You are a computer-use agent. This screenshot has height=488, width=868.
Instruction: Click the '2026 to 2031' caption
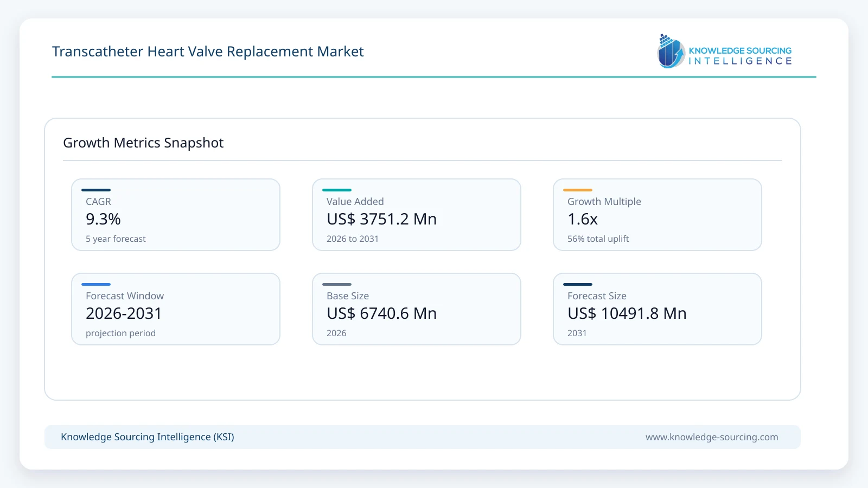pyautogui.click(x=353, y=239)
